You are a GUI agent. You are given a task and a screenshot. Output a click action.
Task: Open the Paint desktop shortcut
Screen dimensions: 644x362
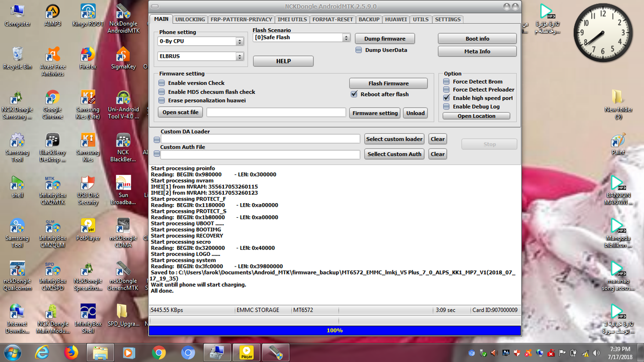[x=618, y=144]
